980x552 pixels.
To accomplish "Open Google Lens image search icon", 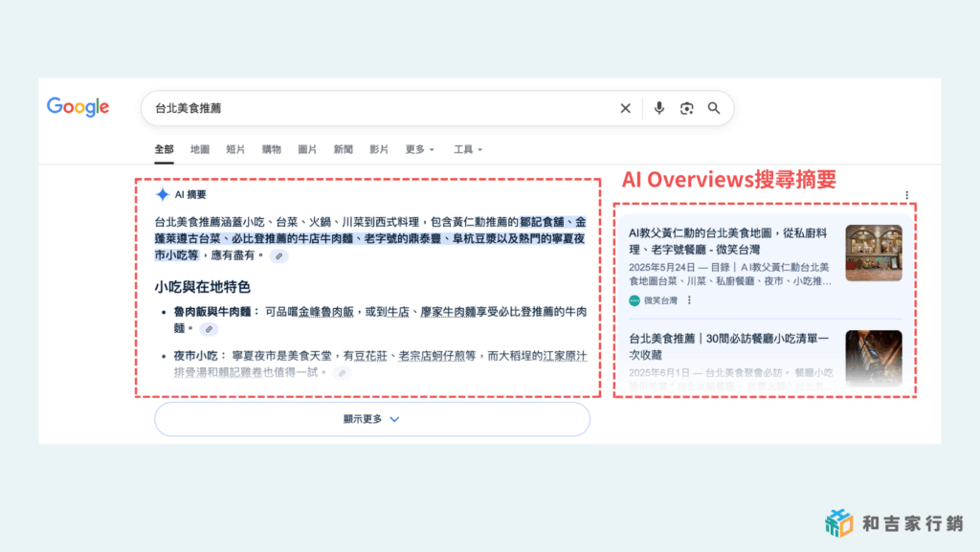I will (x=686, y=108).
